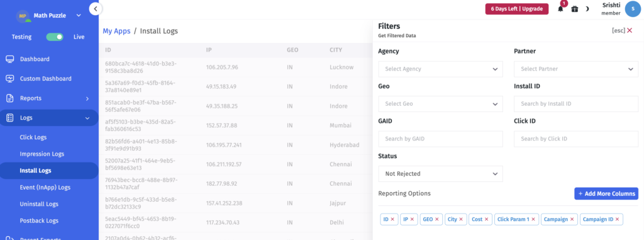The width and height of the screenshot is (644, 240).
Task: Select Install Logs in the sidebar
Action: pyautogui.click(x=36, y=171)
